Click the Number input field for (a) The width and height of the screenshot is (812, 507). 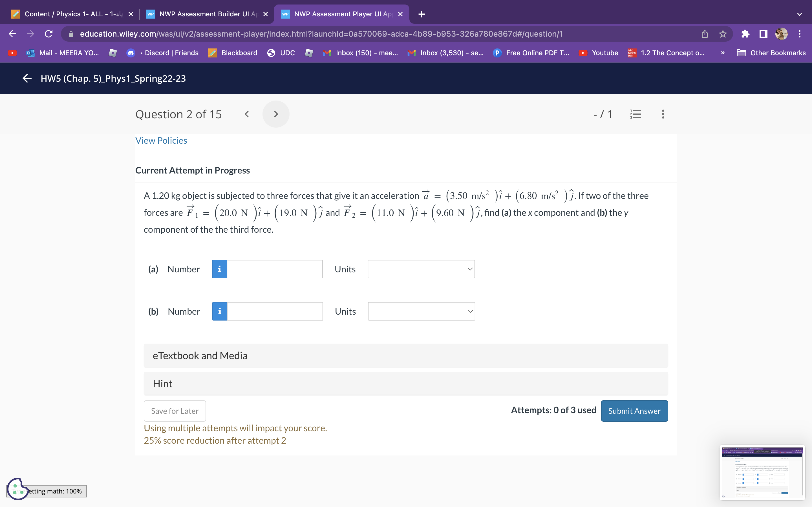pos(274,269)
